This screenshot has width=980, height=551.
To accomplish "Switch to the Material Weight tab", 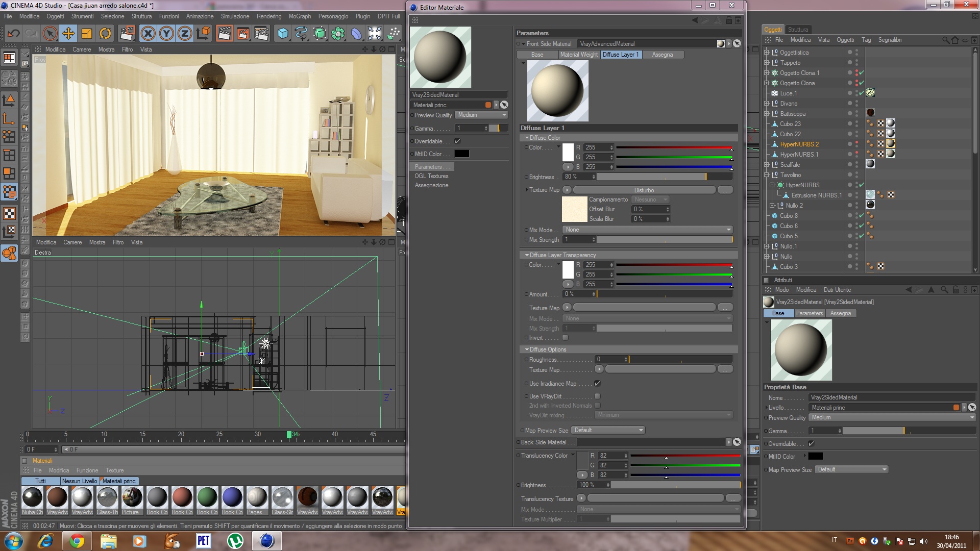I will click(578, 55).
